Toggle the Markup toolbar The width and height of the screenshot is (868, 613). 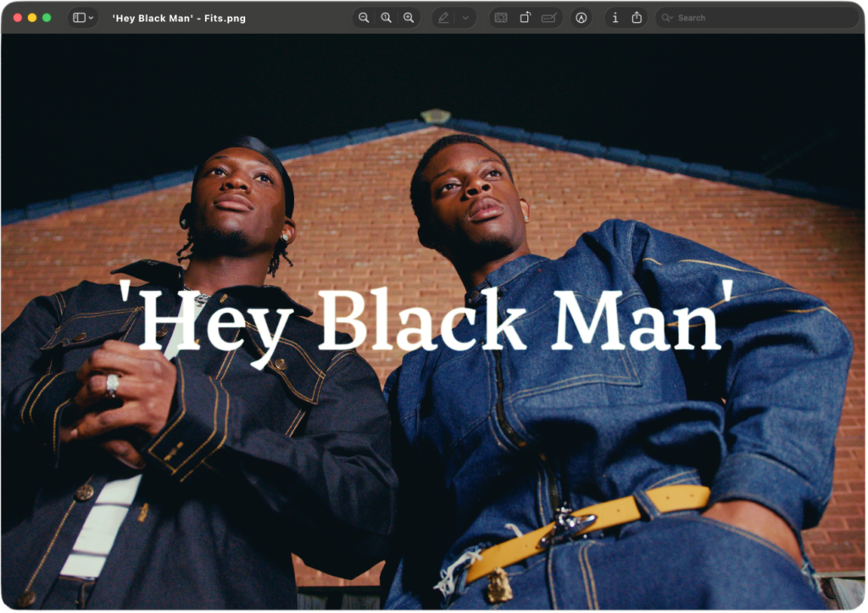point(581,18)
